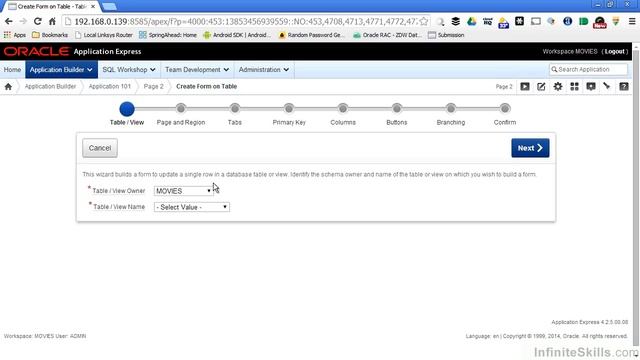Image resolution: width=640 pixels, height=360 pixels.
Task: Click the Page and Region wizard step
Action: [181, 109]
